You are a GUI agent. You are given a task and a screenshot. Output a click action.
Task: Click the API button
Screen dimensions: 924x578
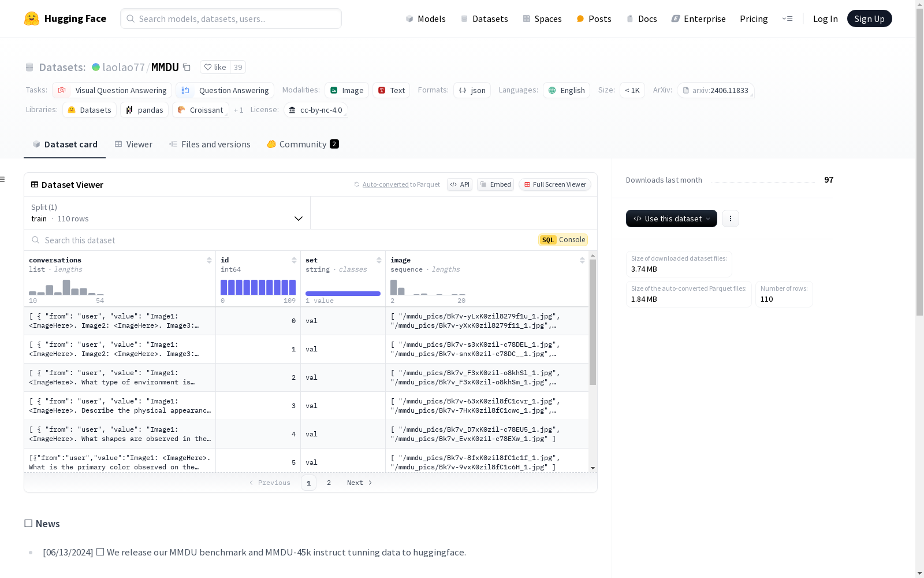pyautogui.click(x=460, y=184)
